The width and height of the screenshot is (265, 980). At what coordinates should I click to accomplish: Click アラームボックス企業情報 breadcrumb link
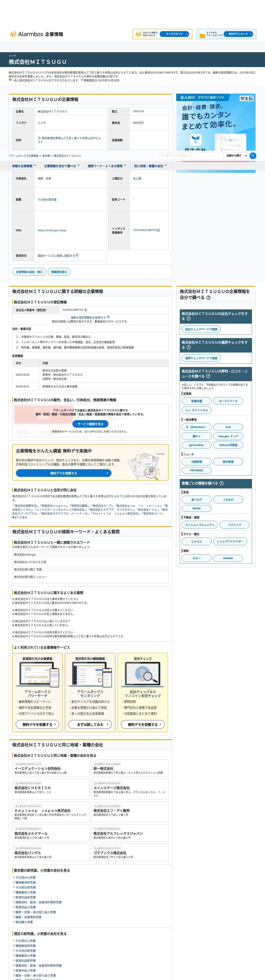[24, 156]
